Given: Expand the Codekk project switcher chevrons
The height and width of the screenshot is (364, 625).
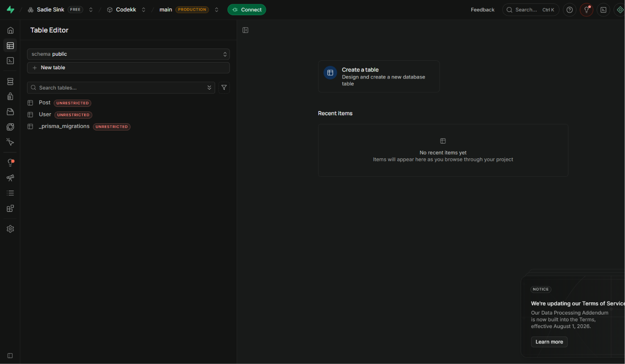Looking at the screenshot, I should point(144,10).
